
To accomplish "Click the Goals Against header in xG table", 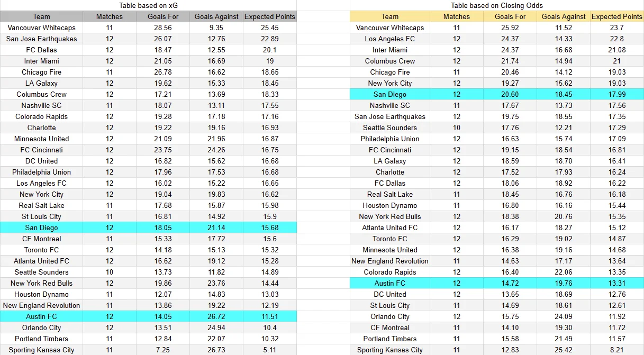I will (x=216, y=16).
